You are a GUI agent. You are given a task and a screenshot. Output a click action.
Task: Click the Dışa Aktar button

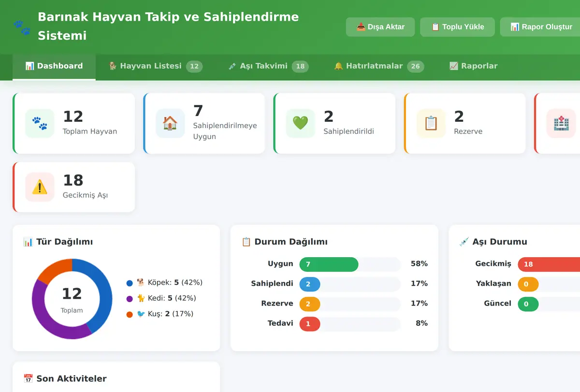click(x=380, y=27)
